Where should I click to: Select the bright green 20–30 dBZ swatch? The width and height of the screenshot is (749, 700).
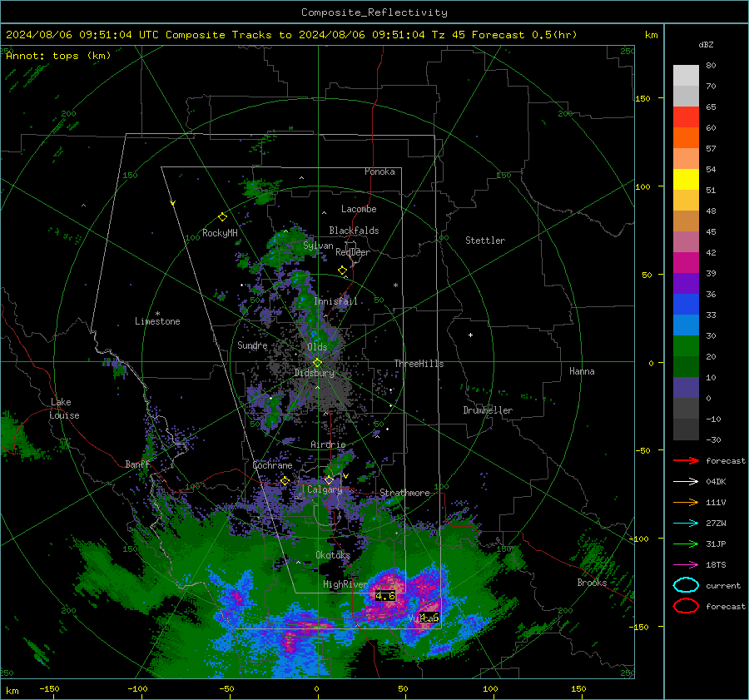click(x=686, y=346)
